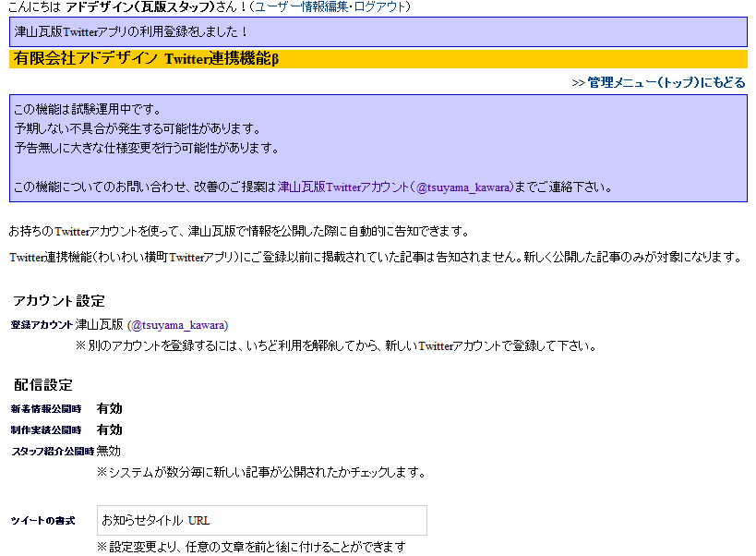Click the line 予告無しに大きな仕様変更を行う可能性があります。
The image size is (756, 556).
(147, 148)
